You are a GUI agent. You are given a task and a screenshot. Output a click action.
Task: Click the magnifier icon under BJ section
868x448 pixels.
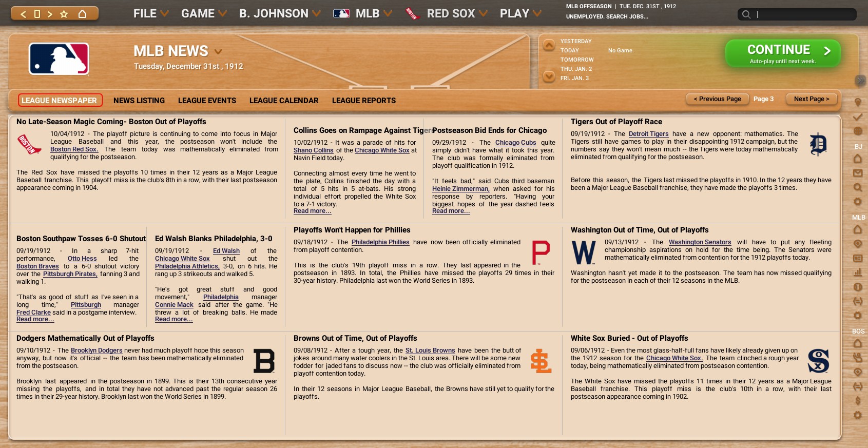[x=858, y=187]
